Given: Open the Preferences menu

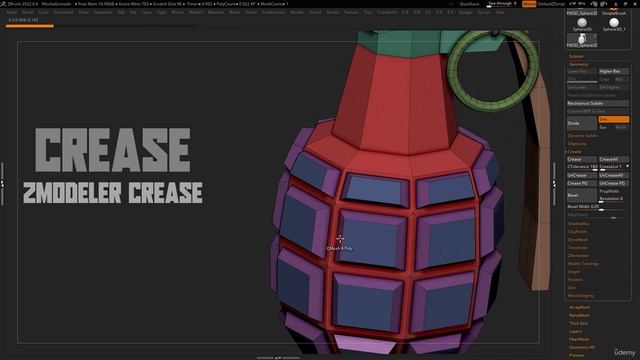Looking at the screenshot, I should coord(273,13).
